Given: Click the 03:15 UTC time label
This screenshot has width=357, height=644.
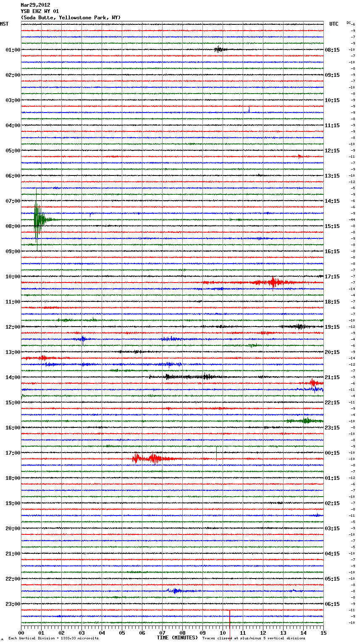Looking at the screenshot, I should tap(332, 529).
